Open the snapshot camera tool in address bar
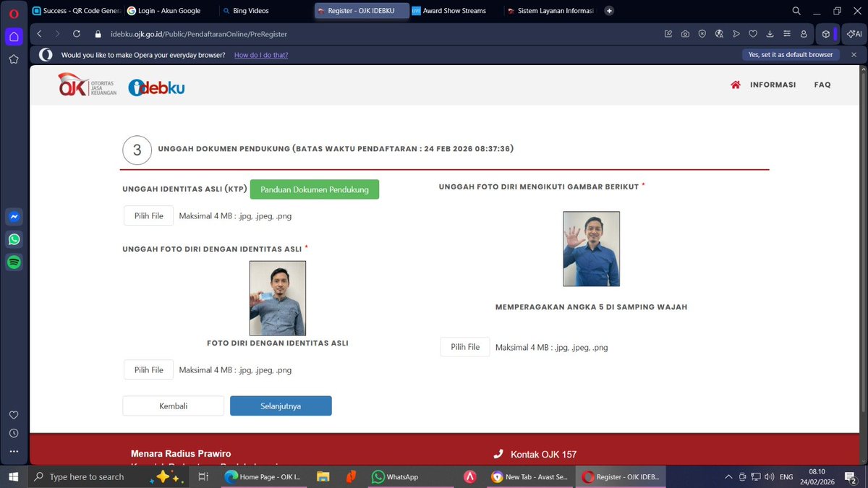868x488 pixels. 685,33
